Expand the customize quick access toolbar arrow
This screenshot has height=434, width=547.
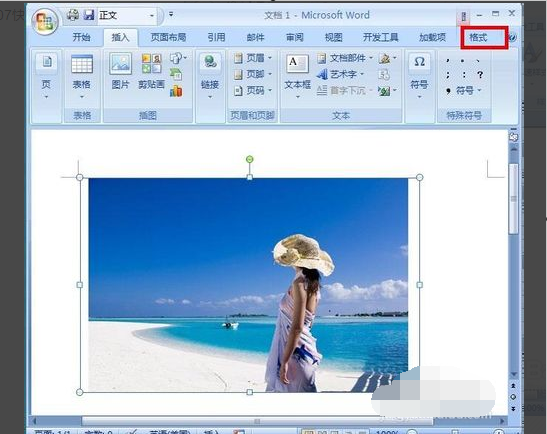[171, 14]
